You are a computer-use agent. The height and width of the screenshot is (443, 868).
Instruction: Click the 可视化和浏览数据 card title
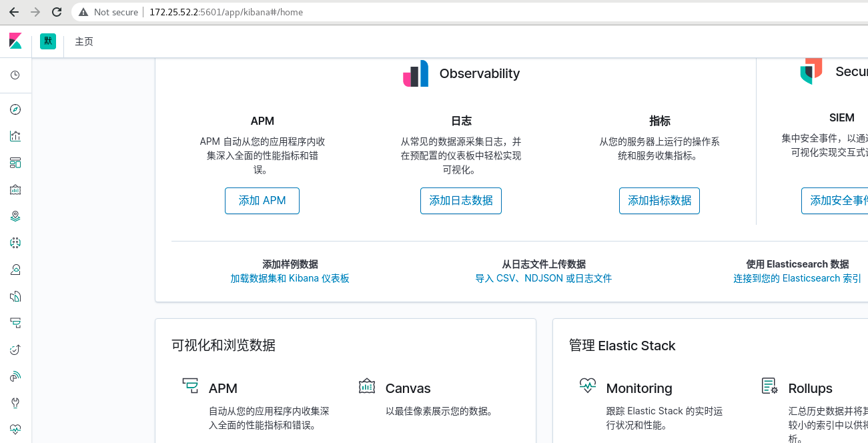point(224,345)
